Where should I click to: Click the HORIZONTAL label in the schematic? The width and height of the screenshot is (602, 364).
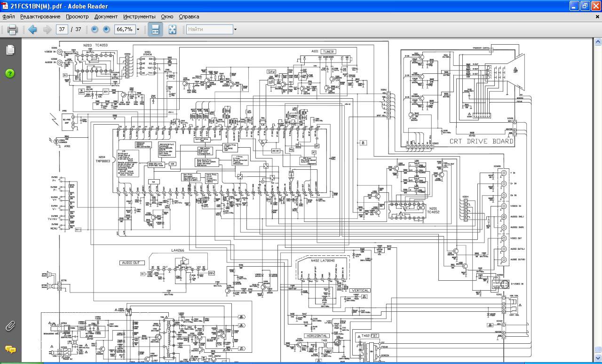click(x=317, y=336)
